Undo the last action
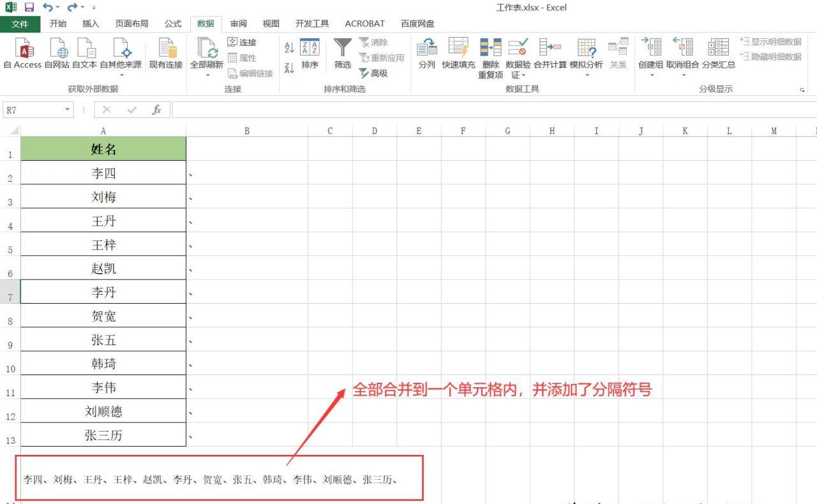Image resolution: width=817 pixels, height=504 pixels. 48,8
